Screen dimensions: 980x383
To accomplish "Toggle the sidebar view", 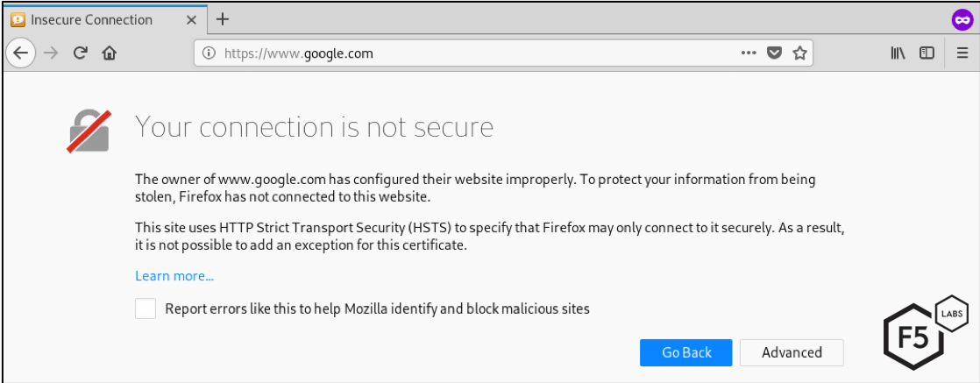I will (x=927, y=53).
